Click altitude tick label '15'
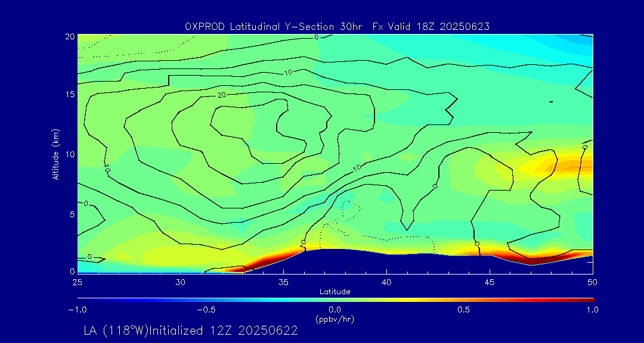Viewport: 644px width, 343px height. pos(70,94)
